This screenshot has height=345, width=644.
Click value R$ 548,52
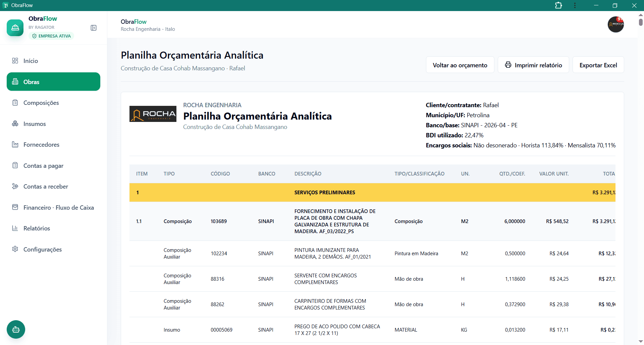[x=557, y=221]
